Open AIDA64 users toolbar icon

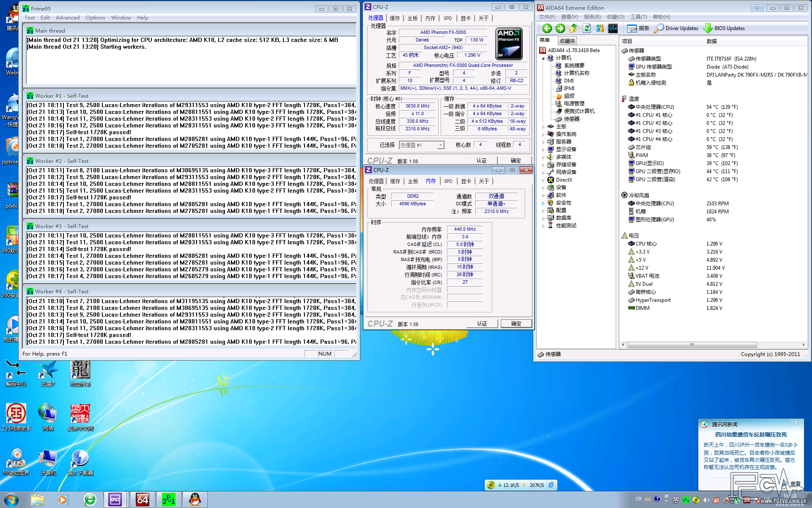tap(600, 28)
